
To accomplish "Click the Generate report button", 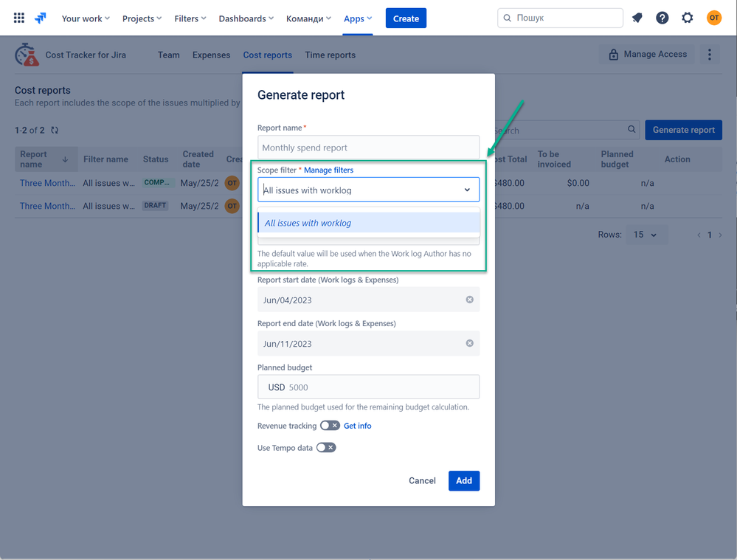I will click(x=683, y=130).
